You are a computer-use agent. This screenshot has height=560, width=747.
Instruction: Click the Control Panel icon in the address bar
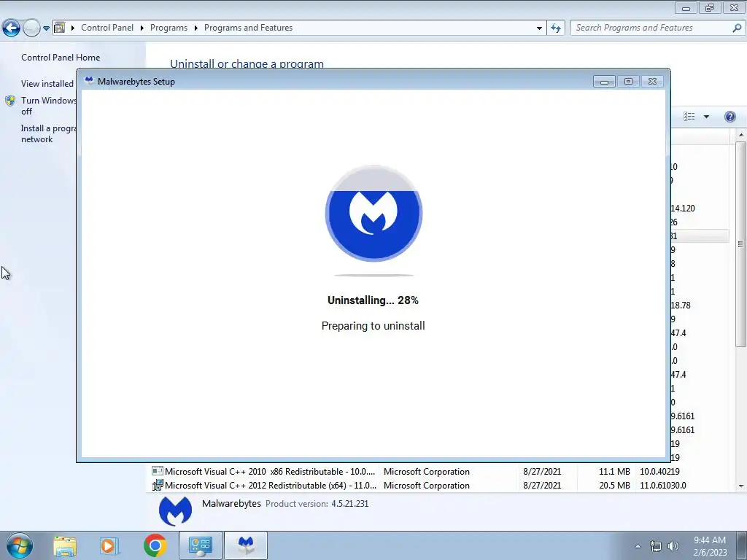[60, 28]
